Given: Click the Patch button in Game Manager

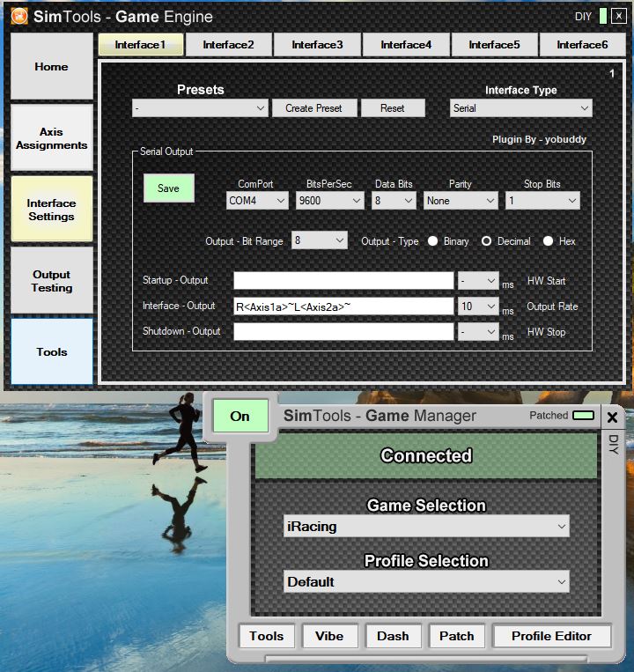Looking at the screenshot, I should click(457, 636).
